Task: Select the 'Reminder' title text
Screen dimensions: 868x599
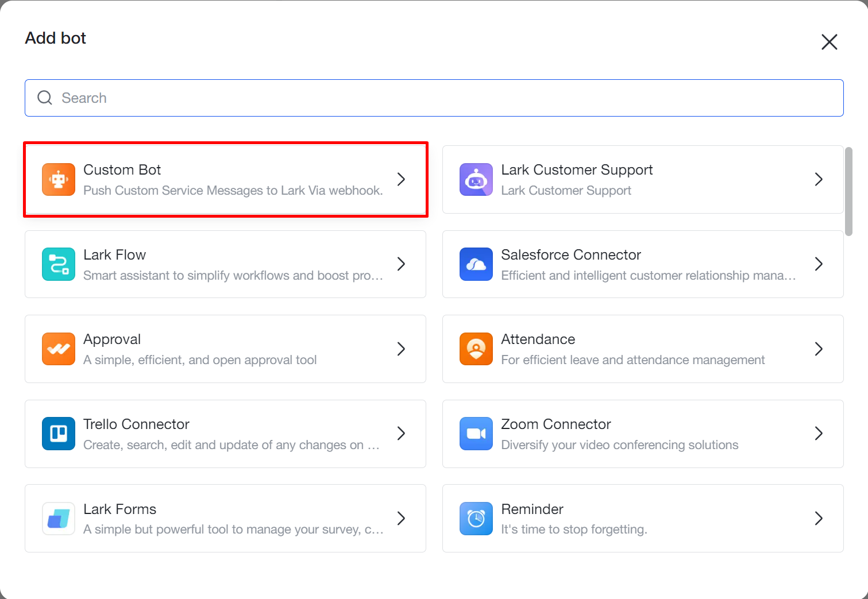Action: (x=532, y=509)
